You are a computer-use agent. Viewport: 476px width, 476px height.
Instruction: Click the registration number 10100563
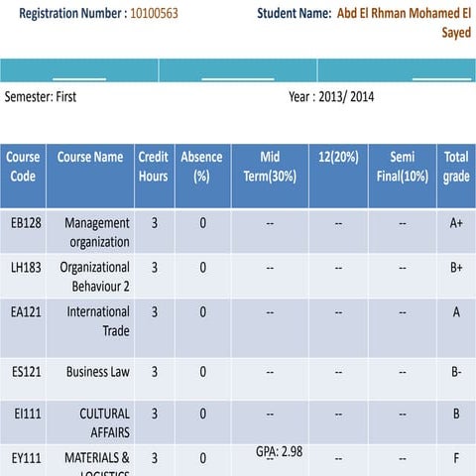pos(154,14)
